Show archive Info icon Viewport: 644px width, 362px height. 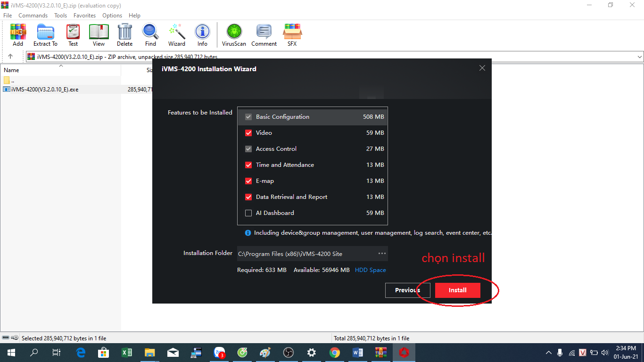(202, 35)
